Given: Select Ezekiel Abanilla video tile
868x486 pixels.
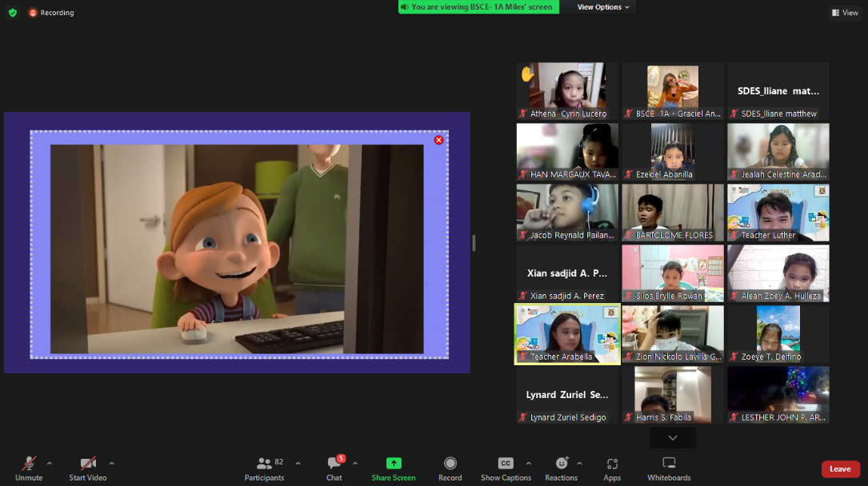Looking at the screenshot, I should pyautogui.click(x=673, y=152).
